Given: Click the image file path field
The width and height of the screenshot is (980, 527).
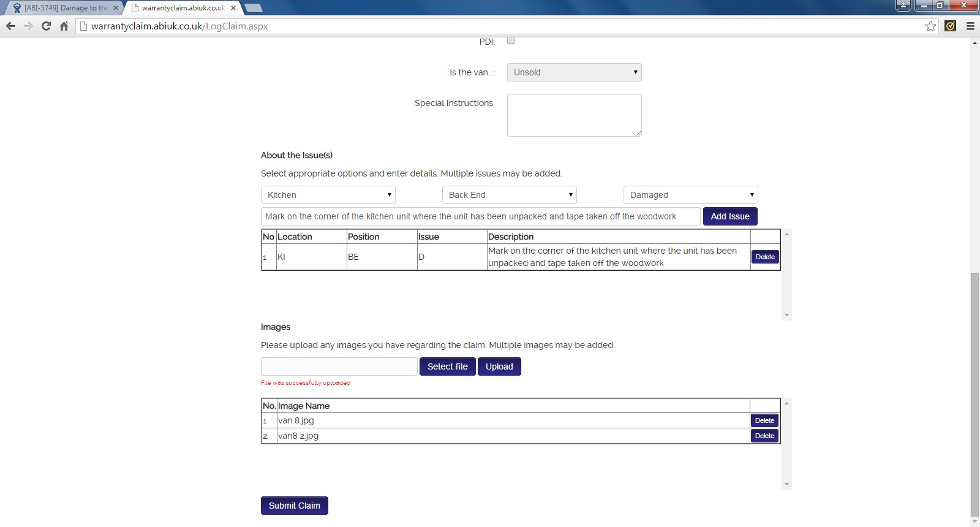Looking at the screenshot, I should coord(339,366).
